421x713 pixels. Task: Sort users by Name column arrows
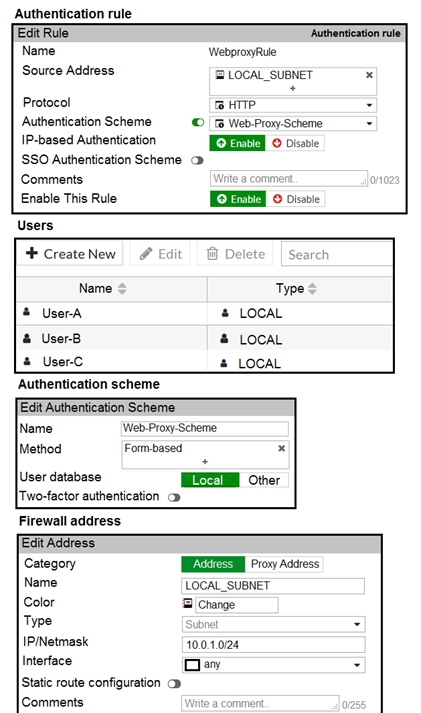click(x=122, y=288)
